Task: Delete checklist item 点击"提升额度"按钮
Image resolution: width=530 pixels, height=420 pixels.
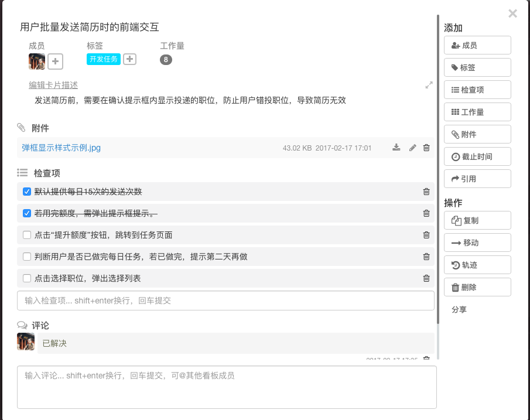Action: (x=426, y=235)
